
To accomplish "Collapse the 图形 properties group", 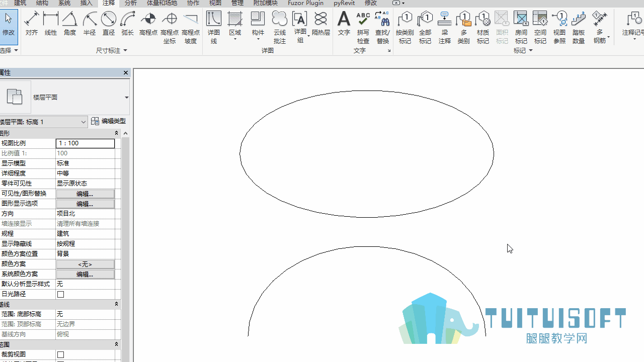I will click(117, 133).
